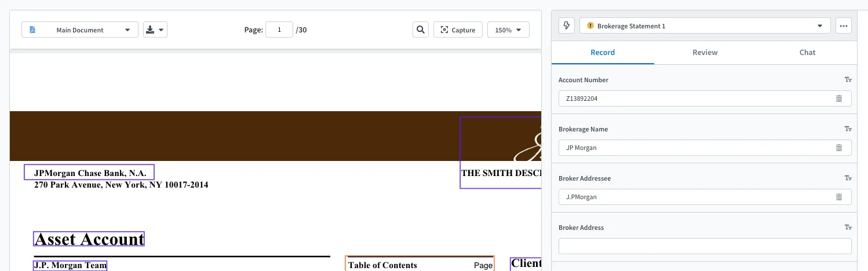Click text format icon beside Broker Addressee

click(848, 178)
